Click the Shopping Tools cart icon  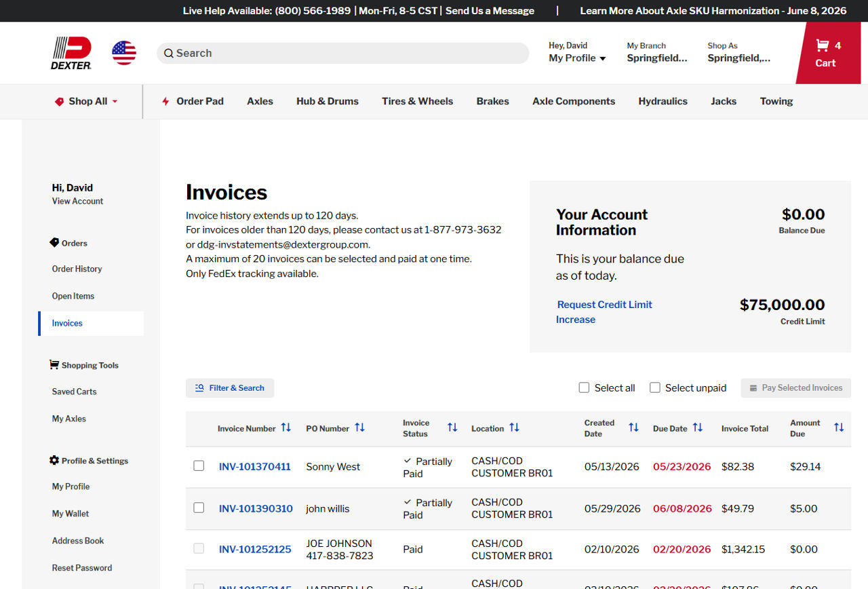54,364
